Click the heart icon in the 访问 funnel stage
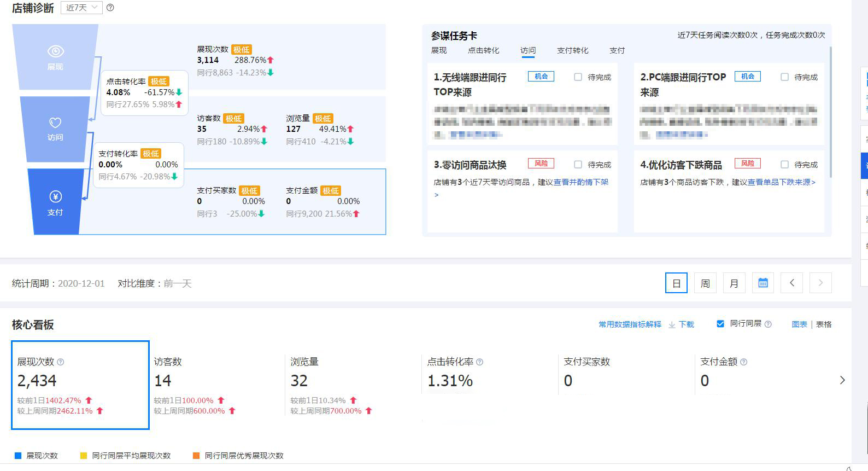Image resolution: width=868 pixels, height=471 pixels. point(55,123)
